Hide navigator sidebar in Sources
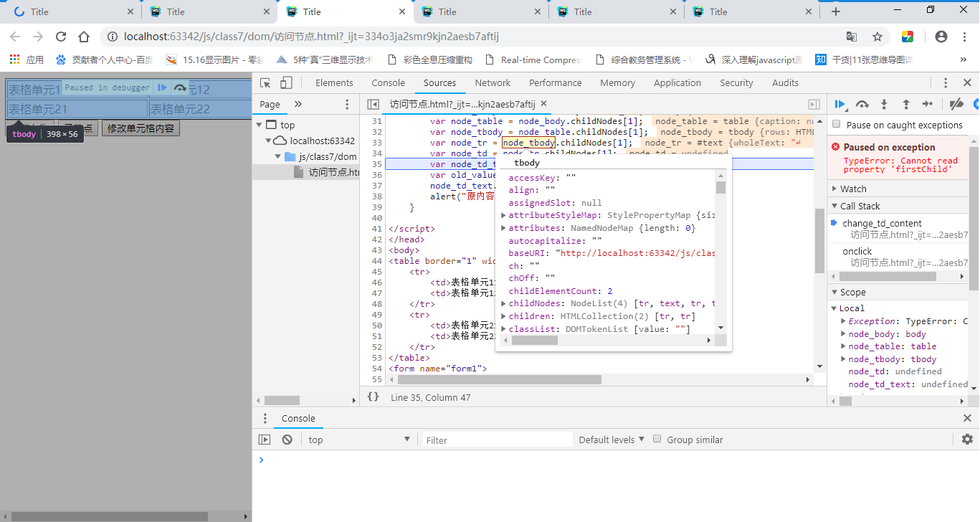The width and height of the screenshot is (980, 522). point(373,104)
